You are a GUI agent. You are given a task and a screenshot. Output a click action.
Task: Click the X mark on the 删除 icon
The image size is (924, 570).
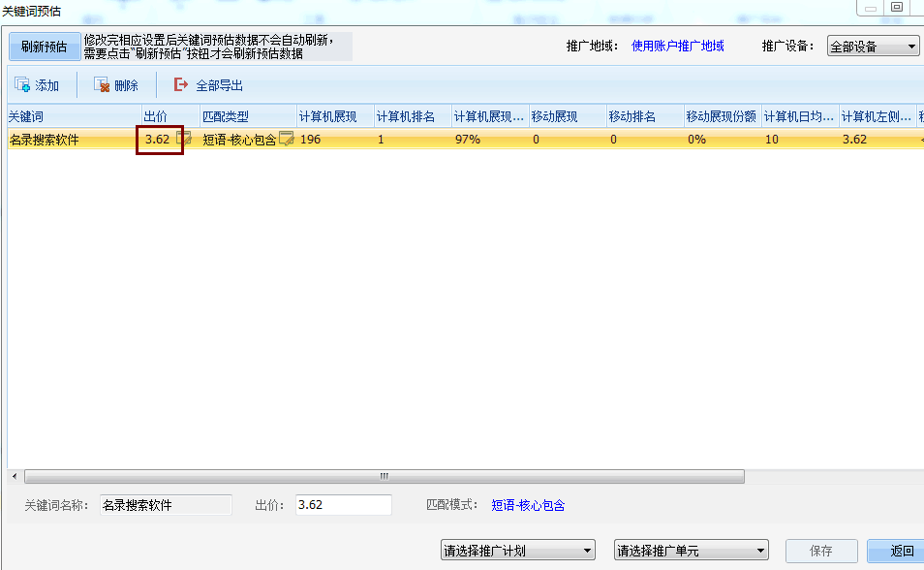tap(105, 88)
